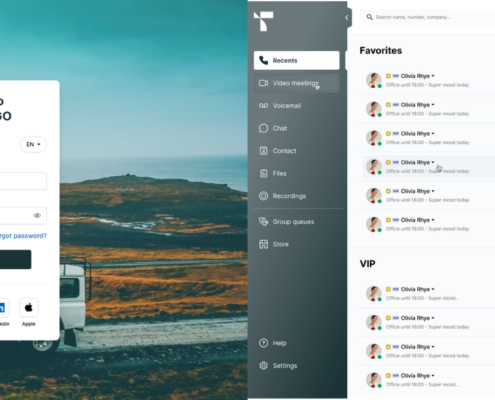The height and width of the screenshot is (400, 495).
Task: Click the Forgot password link
Action: [x=23, y=236]
